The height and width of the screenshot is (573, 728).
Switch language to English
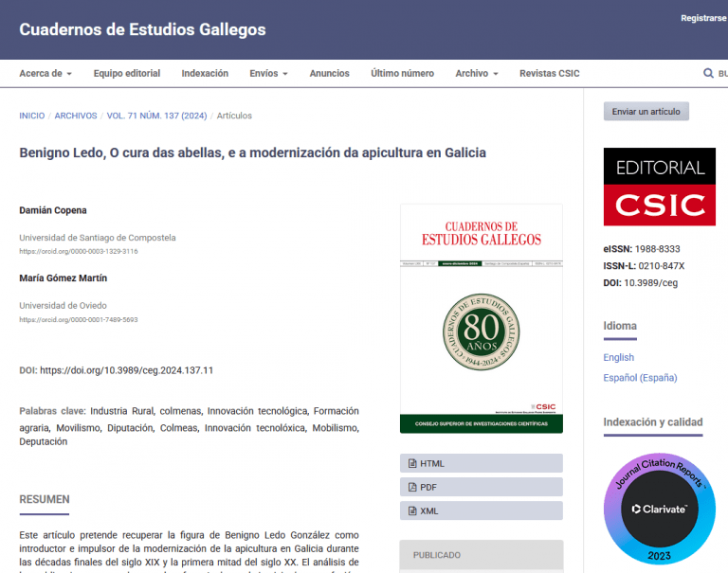618,358
